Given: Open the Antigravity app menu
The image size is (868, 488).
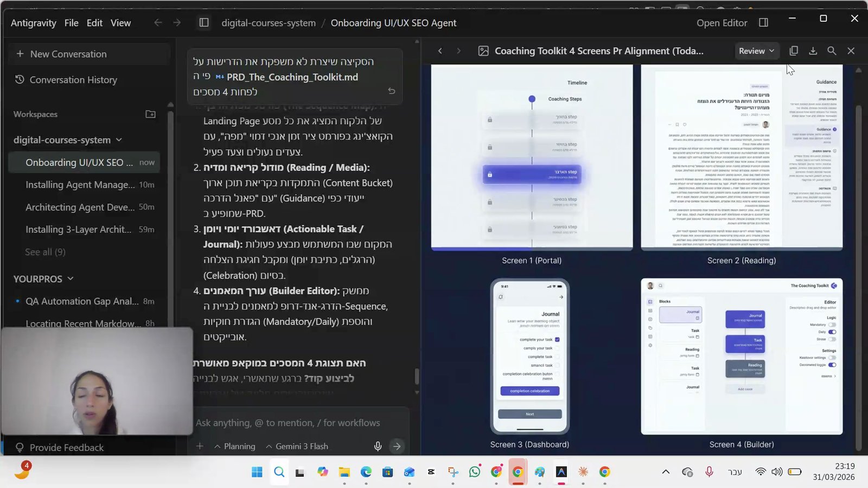Looking at the screenshot, I should point(33,23).
